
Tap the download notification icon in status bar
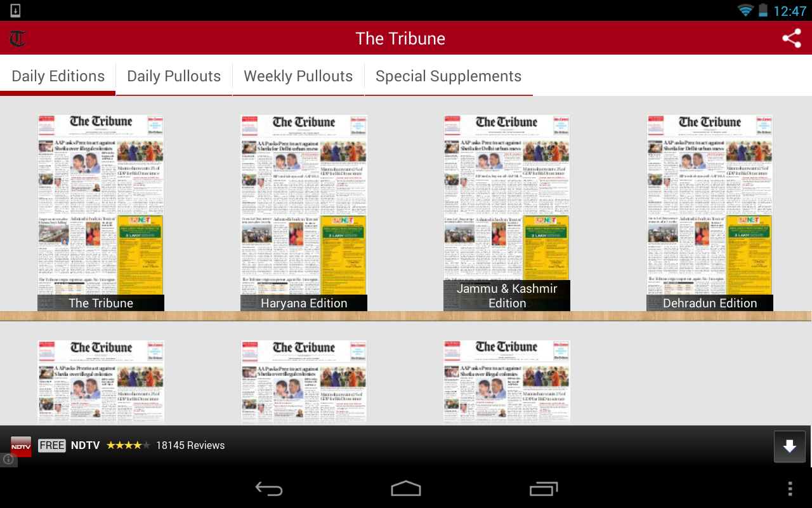coord(16,11)
